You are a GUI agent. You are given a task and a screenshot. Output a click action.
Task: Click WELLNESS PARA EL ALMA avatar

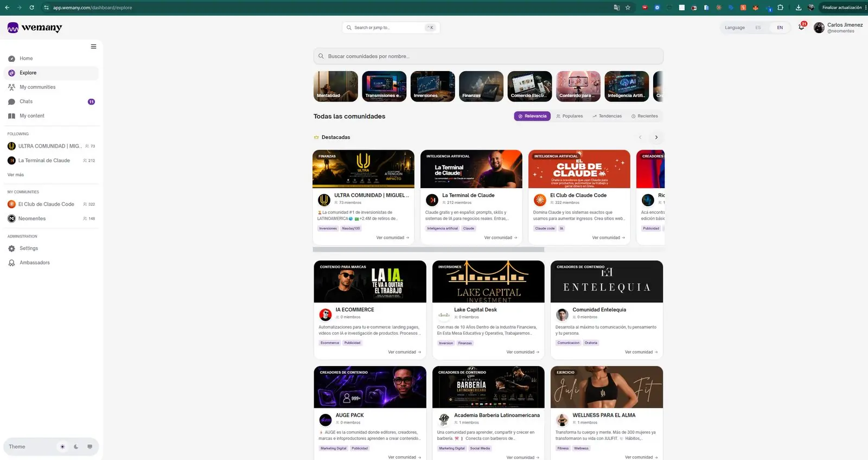pos(563,420)
